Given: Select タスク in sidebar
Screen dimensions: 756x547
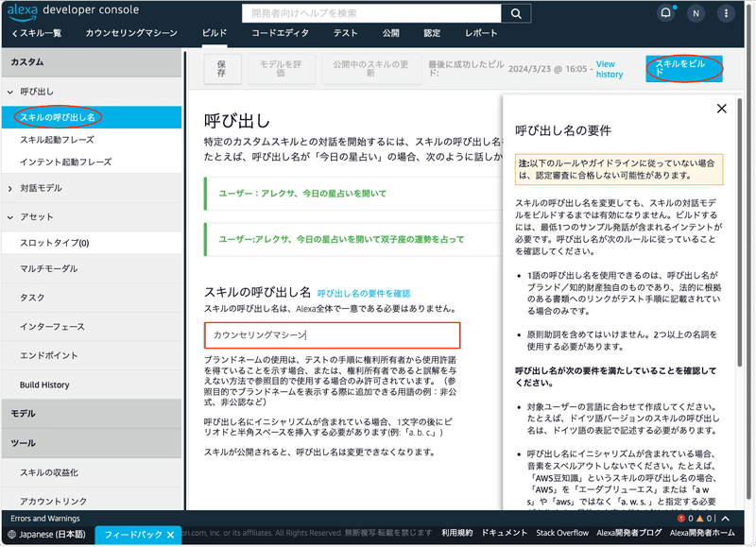Looking at the screenshot, I should [92, 298].
